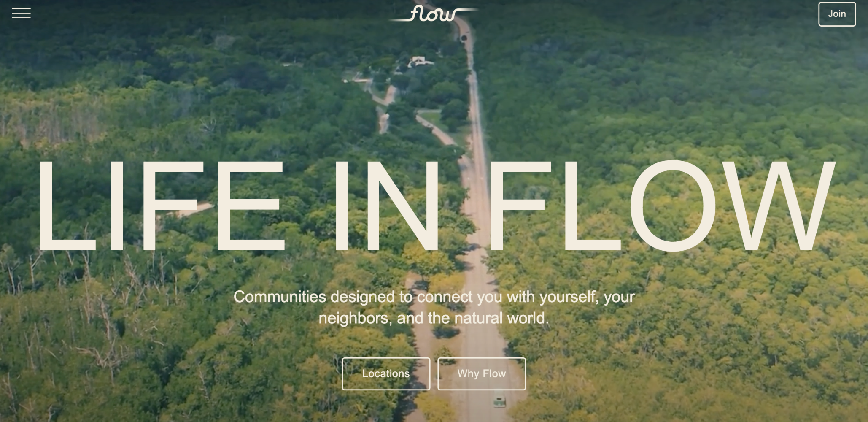The image size is (868, 422).
Task: Click the white house in the forest
Action: [419, 62]
